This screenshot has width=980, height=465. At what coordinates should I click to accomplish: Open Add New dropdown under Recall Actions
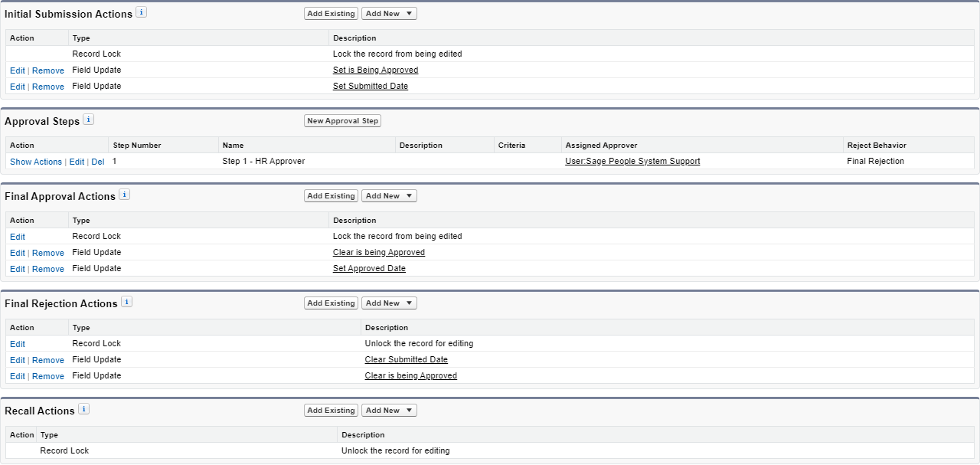click(x=389, y=411)
